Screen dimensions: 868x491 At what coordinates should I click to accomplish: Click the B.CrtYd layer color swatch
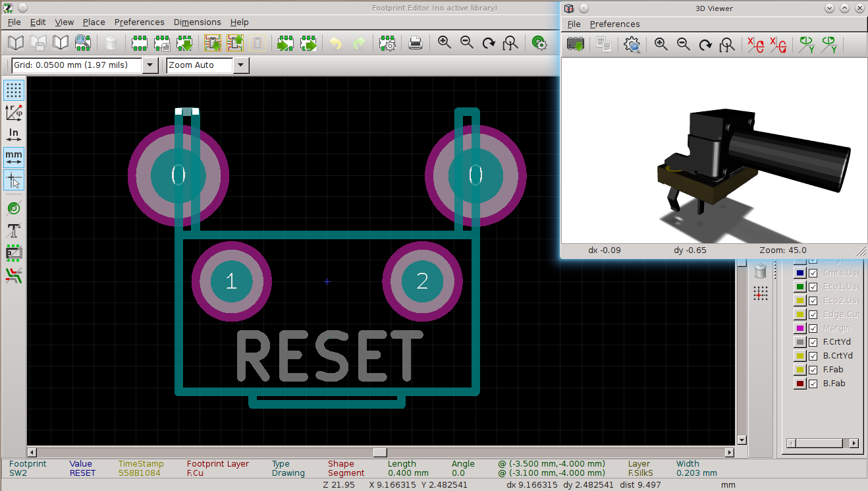800,356
